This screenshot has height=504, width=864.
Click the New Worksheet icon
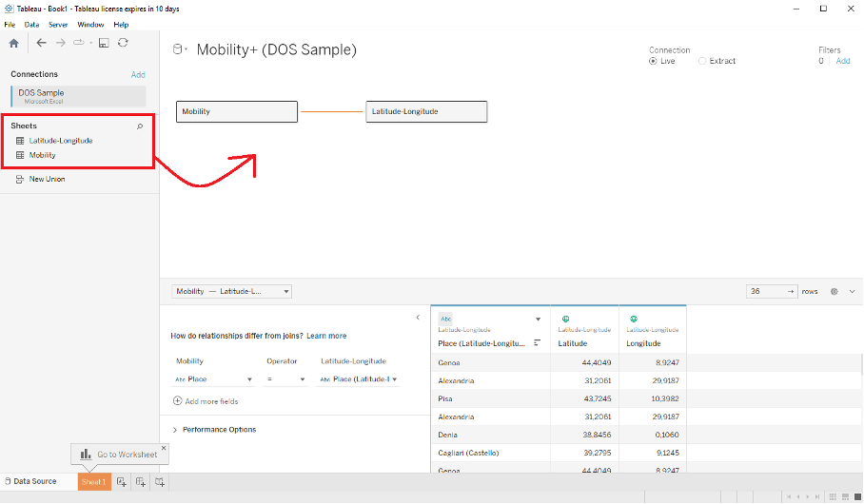(122, 482)
